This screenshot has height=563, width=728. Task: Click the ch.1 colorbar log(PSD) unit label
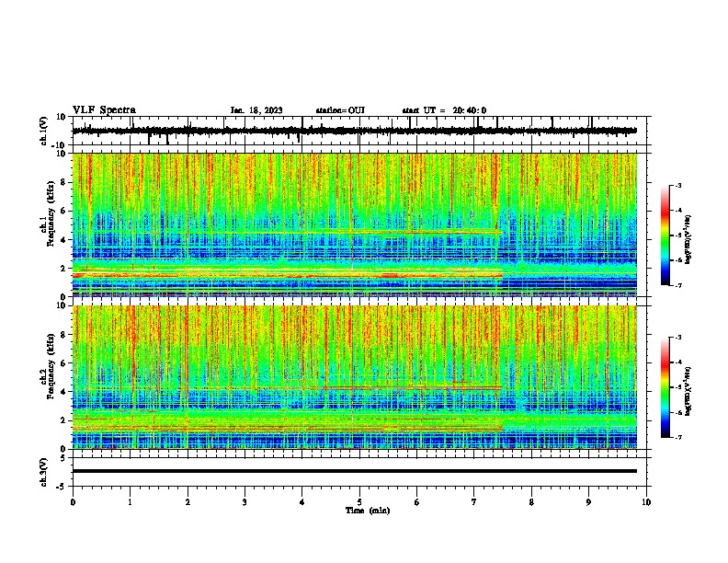point(688,239)
